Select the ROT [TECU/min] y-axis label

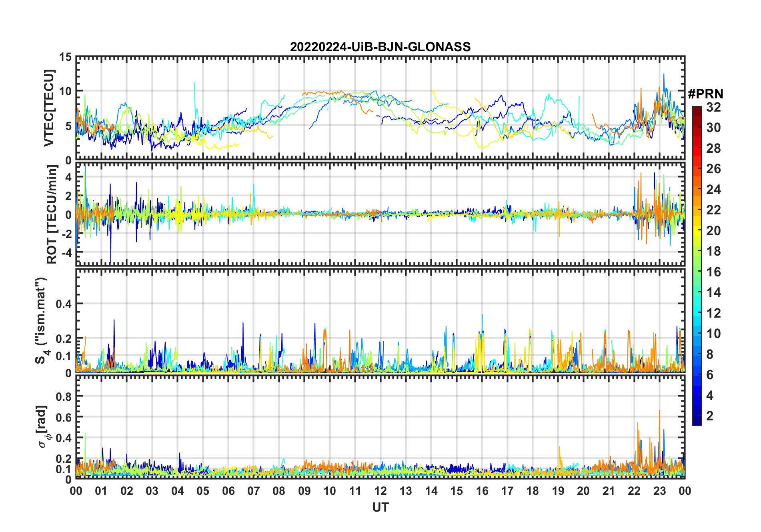point(52,214)
